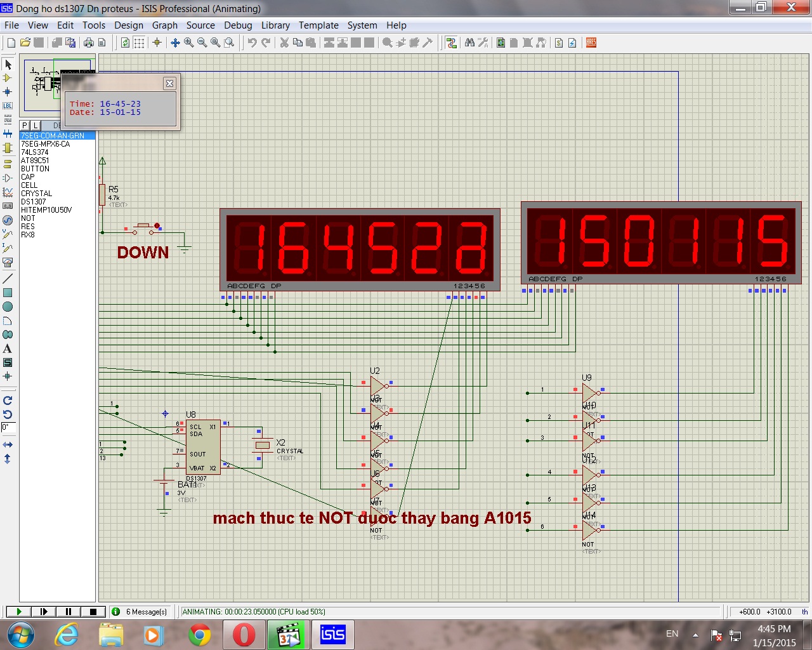Open Opera browser from the taskbar
This screenshot has width=812, height=650.
pos(244,635)
